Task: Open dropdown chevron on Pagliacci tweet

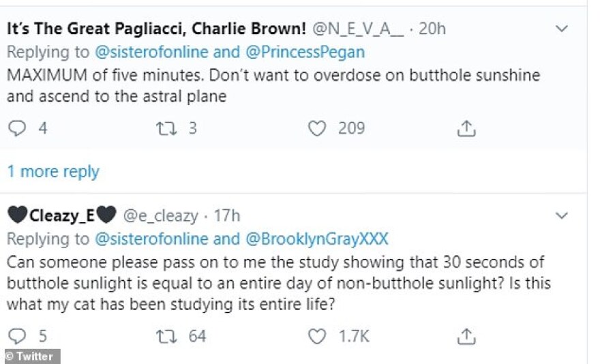Action: [x=562, y=29]
